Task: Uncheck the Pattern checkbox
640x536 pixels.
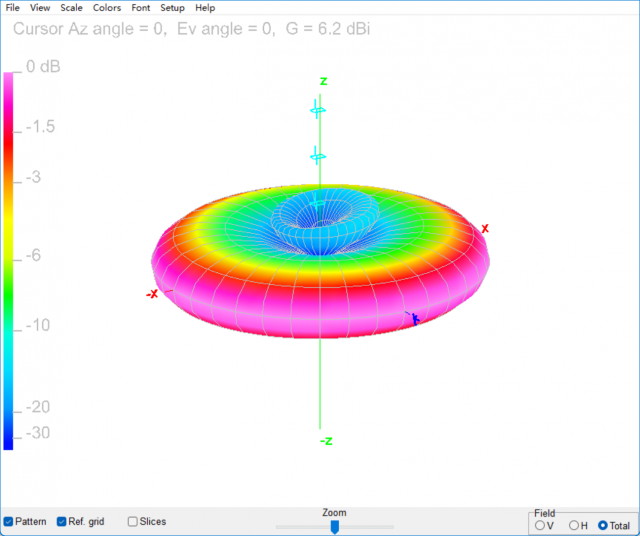Action: tap(9, 521)
